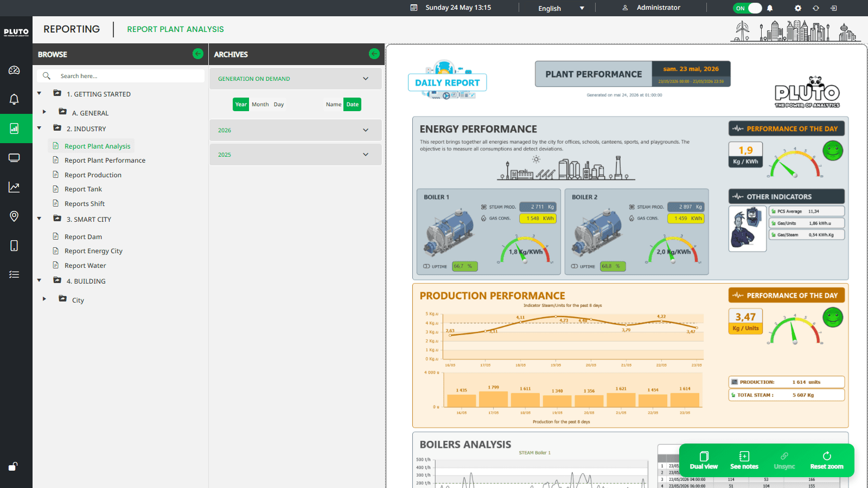The width and height of the screenshot is (868, 488).
Task: Click the padlock icon in sidebar
Action: tap(13, 466)
